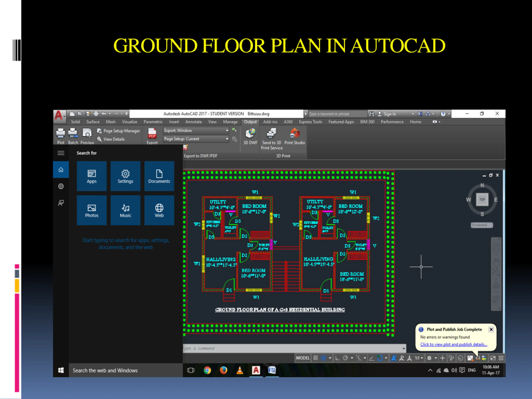Open the Express Tools tab
The height and width of the screenshot is (399, 532).
tap(310, 122)
